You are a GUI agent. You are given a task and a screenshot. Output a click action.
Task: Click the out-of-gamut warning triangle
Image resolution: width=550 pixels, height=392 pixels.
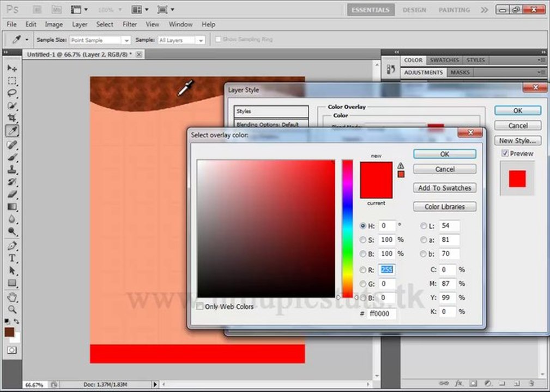click(401, 166)
